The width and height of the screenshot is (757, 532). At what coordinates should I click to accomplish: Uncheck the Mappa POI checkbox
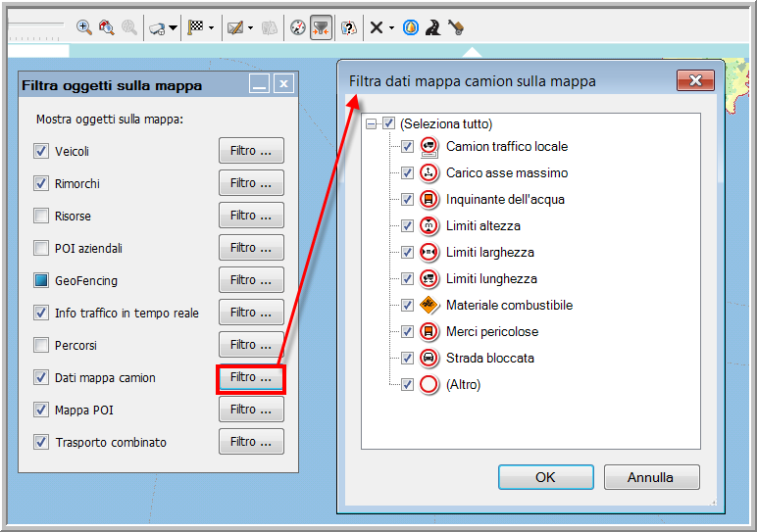click(x=41, y=410)
